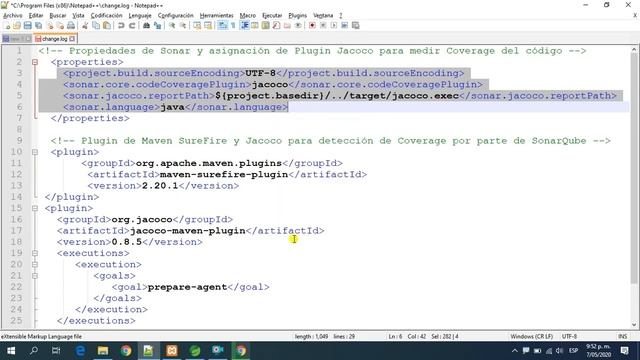Toggle the indent guide toolbar button
Screen dimensions: 640x360
pos(244,25)
